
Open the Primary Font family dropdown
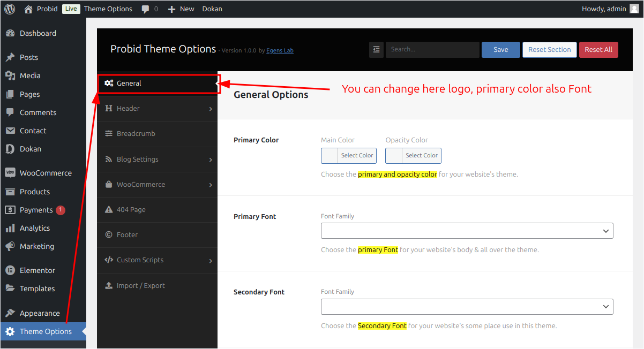coord(467,231)
